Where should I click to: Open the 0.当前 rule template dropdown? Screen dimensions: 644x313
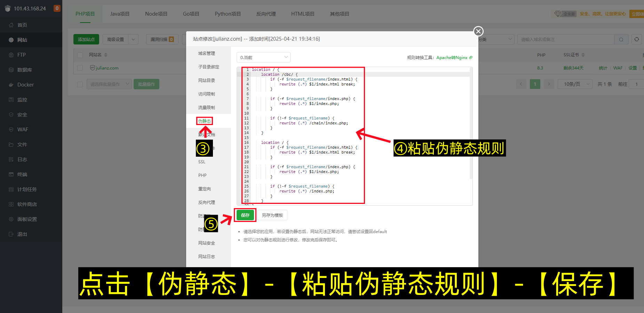[x=263, y=57]
